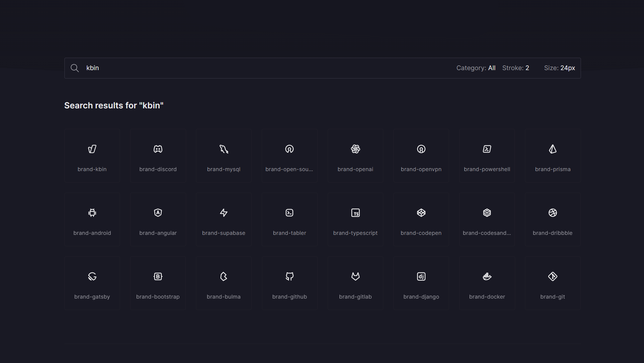644x363 pixels.
Task: Click the "brand-gitlab" label text
Action: click(x=356, y=297)
